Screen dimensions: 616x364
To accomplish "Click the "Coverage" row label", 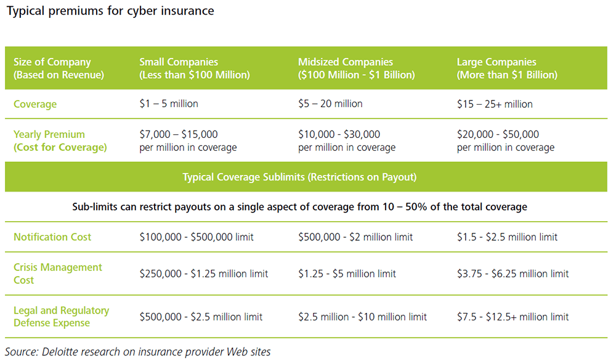I will point(35,104).
